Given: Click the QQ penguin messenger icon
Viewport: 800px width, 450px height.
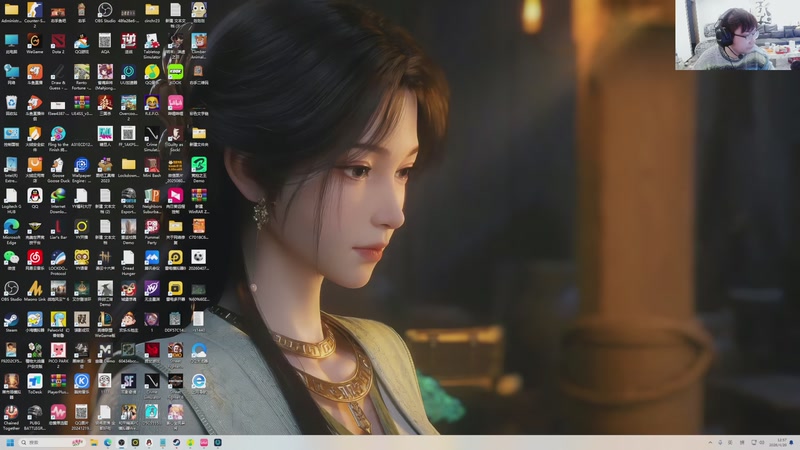Looking at the screenshot, I should [x=35, y=198].
